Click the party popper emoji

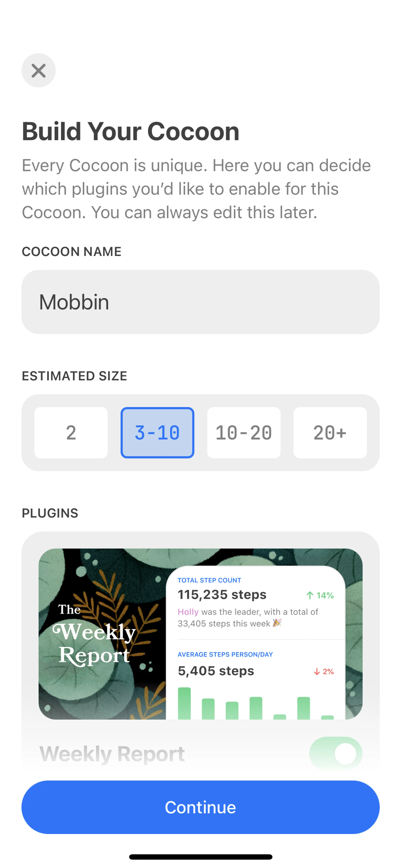tap(277, 623)
